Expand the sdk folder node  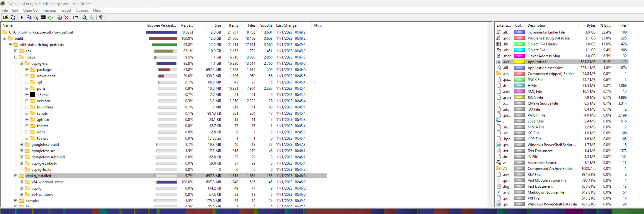click(16, 51)
